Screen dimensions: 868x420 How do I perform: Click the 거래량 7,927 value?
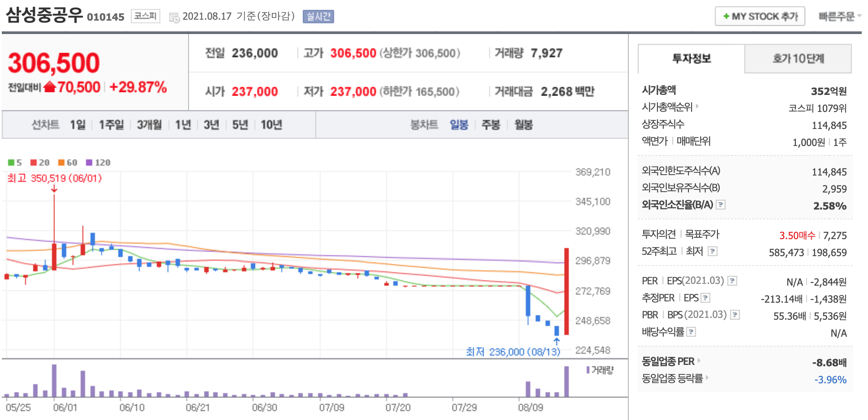tap(547, 53)
